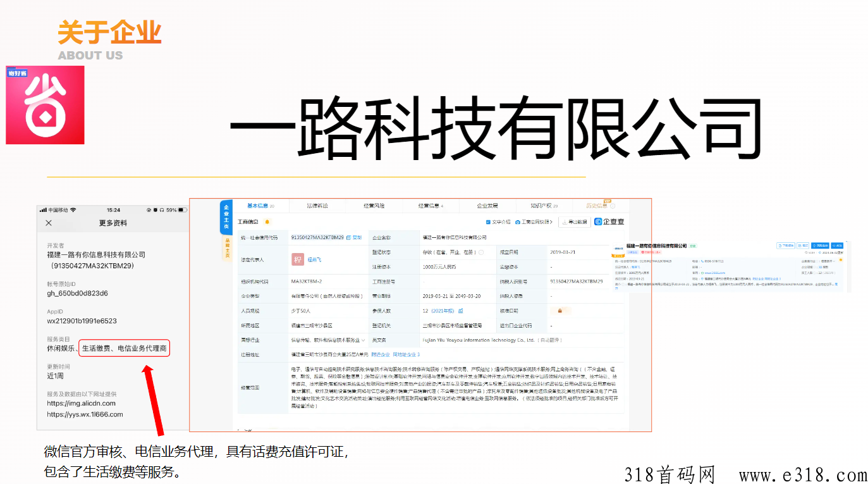This screenshot has width=868, height=484.
Task: Click the https://img.alicdn.com URL
Action: point(81,403)
